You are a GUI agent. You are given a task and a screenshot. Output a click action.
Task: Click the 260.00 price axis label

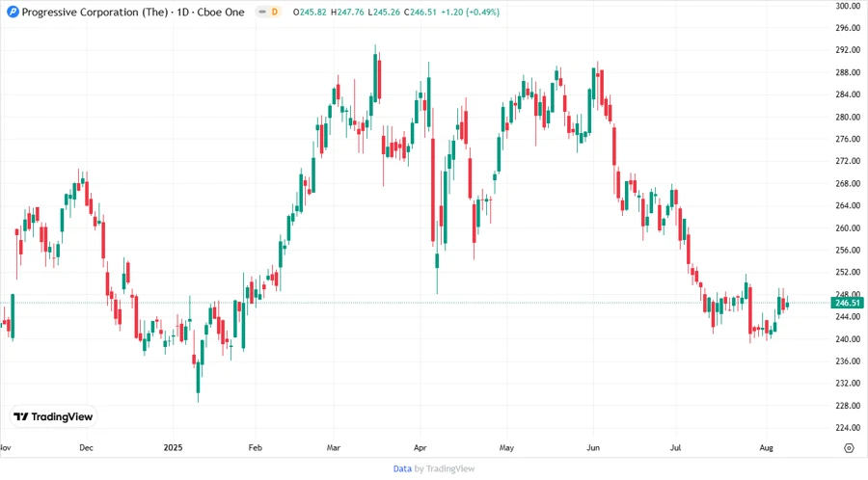848,227
